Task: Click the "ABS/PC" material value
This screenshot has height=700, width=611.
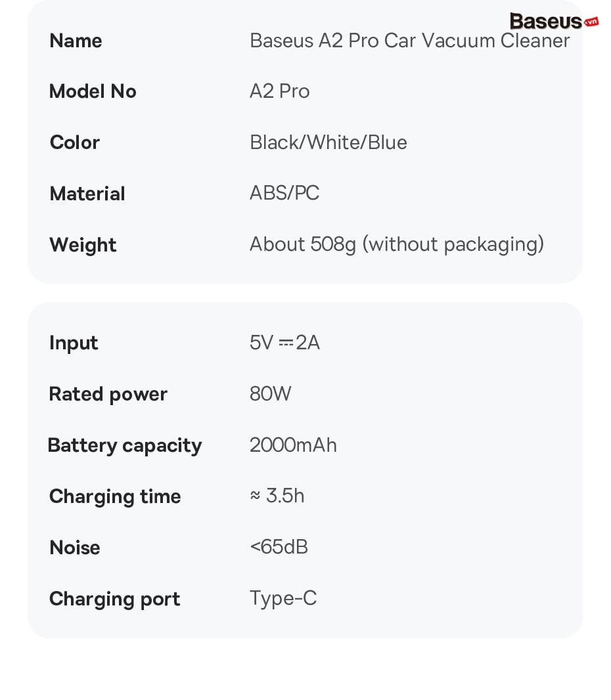Action: coord(284,193)
